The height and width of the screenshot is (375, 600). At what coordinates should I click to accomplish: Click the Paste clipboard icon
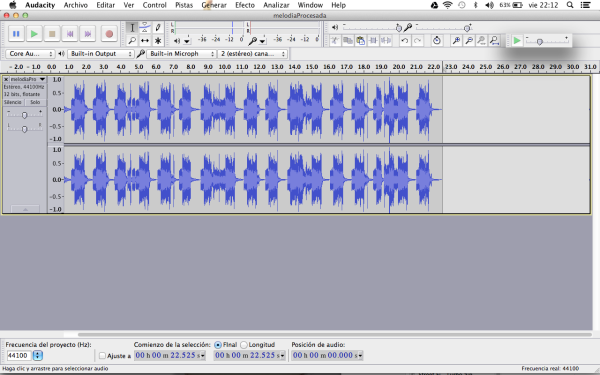tap(360, 40)
